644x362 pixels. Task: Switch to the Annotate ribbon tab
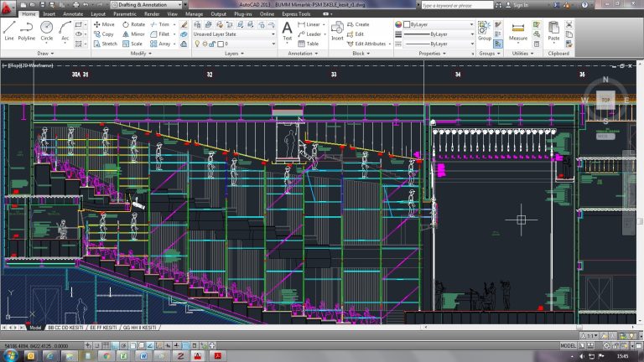click(x=74, y=14)
